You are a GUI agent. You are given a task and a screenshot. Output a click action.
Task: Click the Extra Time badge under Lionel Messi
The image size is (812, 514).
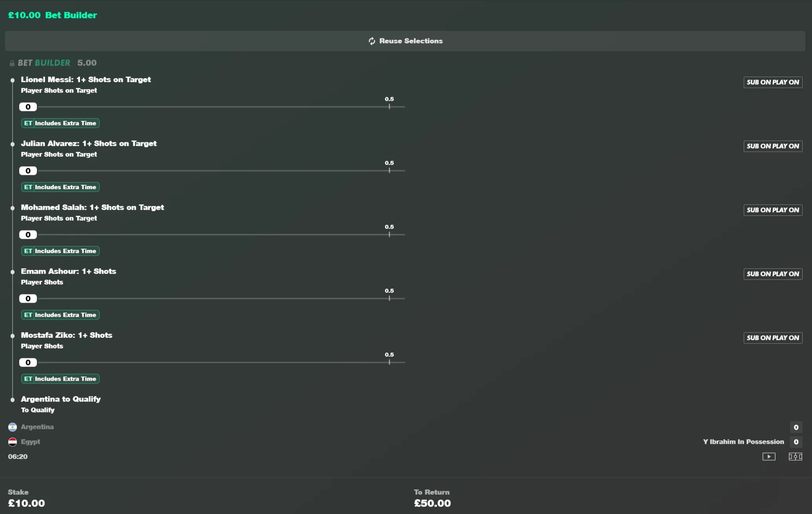60,123
